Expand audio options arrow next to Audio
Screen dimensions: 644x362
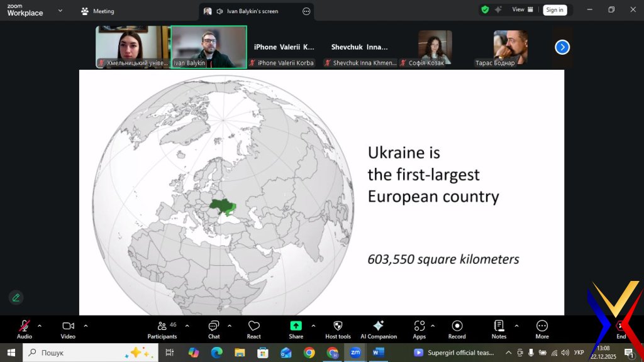40,326
